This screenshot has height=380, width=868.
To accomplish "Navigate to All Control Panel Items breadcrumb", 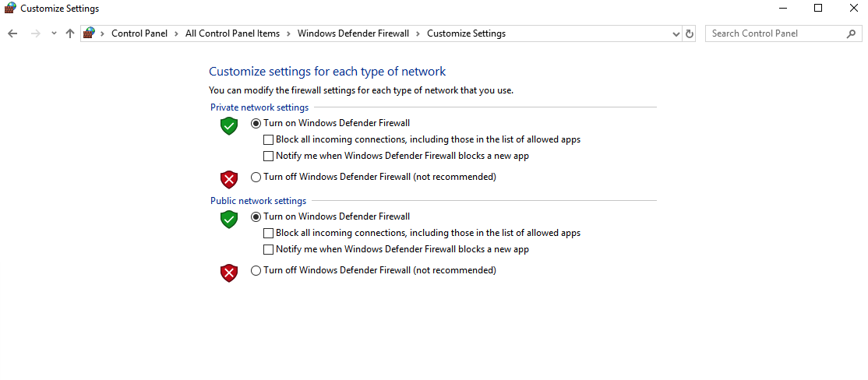I will (232, 33).
